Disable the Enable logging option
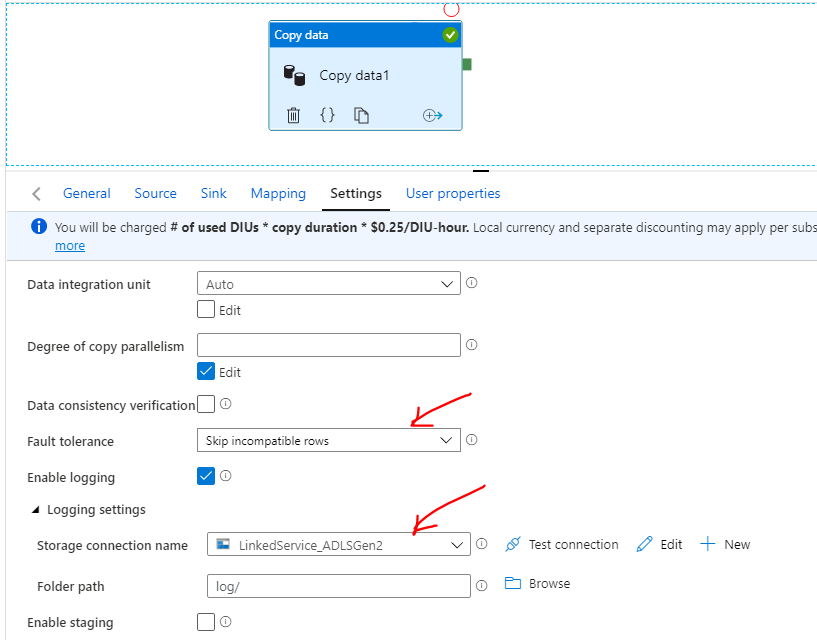This screenshot has width=817, height=640. (206, 476)
